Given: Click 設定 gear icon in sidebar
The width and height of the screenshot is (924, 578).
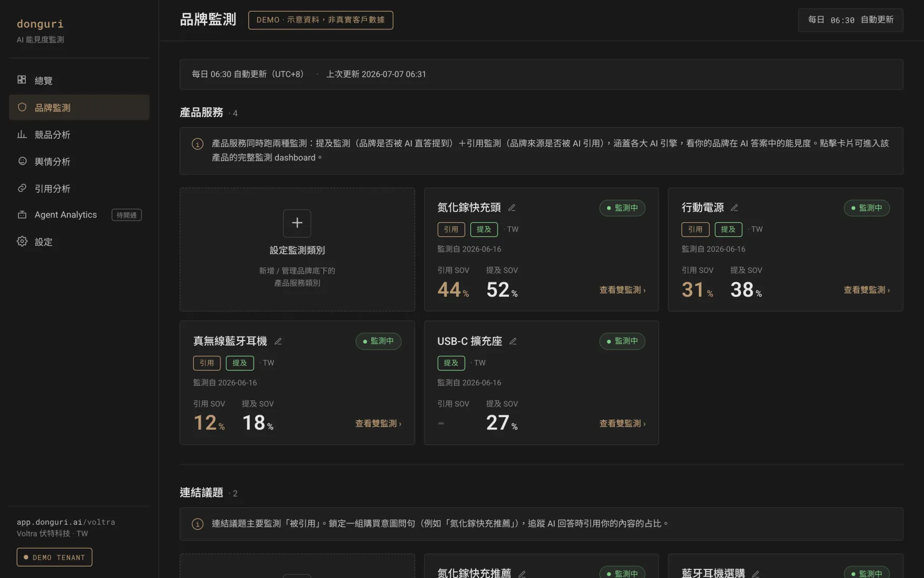Looking at the screenshot, I should coord(22,241).
